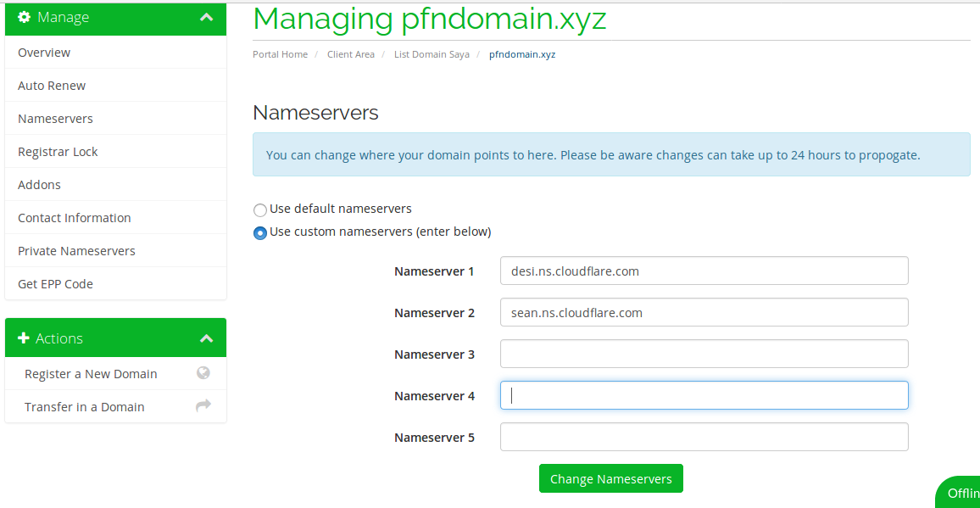Open the Addons page
The image size is (980, 508).
click(115, 185)
